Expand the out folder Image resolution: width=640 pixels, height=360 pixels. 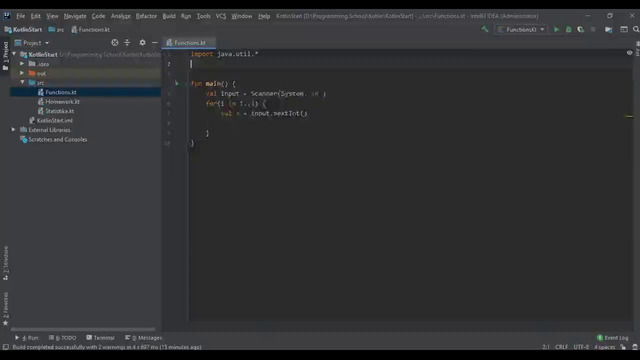pyautogui.click(x=22, y=73)
